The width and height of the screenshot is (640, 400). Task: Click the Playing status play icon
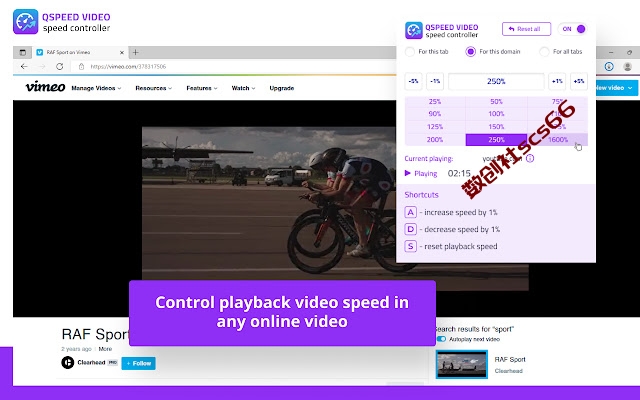407,173
